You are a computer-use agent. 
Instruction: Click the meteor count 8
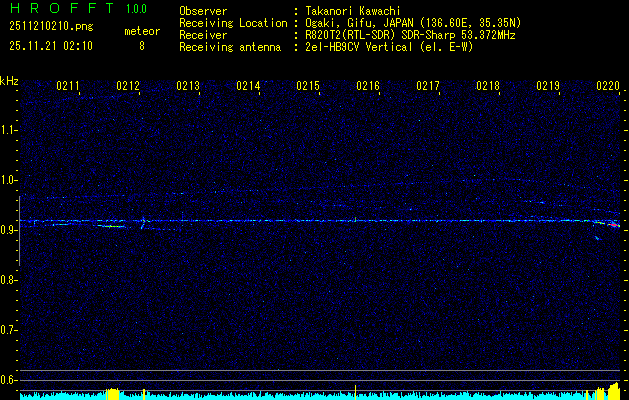click(142, 46)
